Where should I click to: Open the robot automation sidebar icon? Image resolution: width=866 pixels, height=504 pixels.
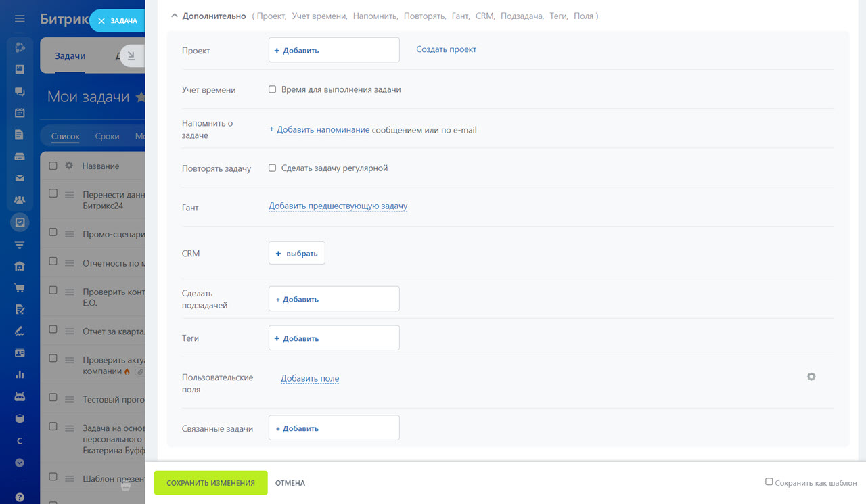coord(20,397)
